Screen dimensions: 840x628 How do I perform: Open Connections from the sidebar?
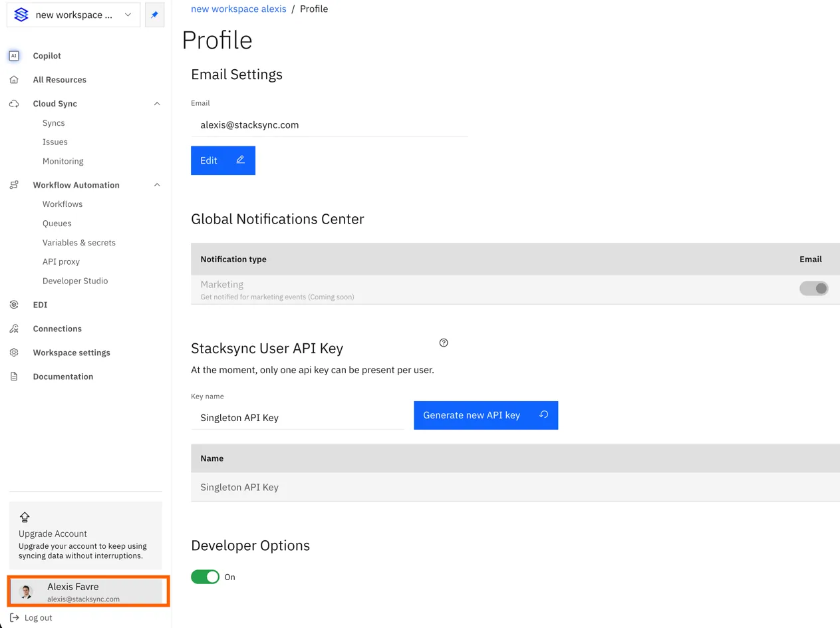pyautogui.click(x=57, y=329)
